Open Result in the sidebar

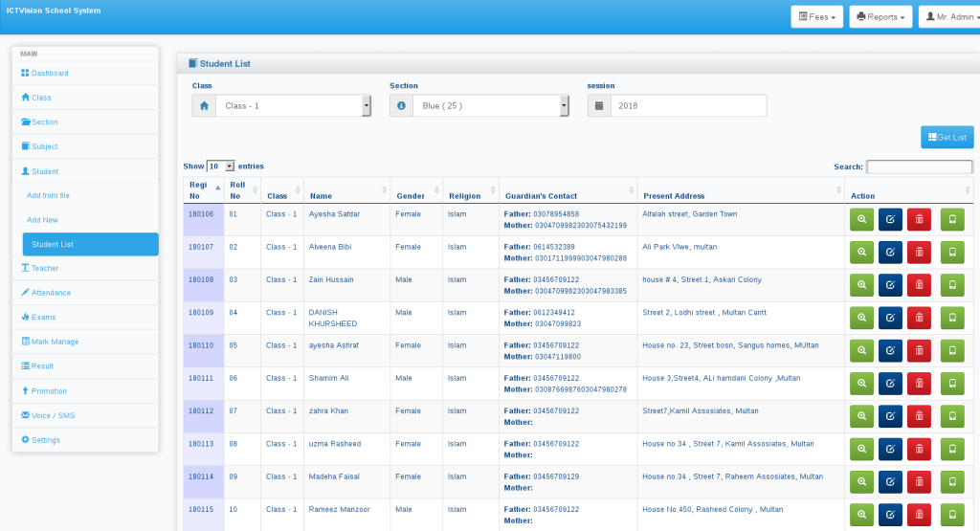(x=85, y=366)
